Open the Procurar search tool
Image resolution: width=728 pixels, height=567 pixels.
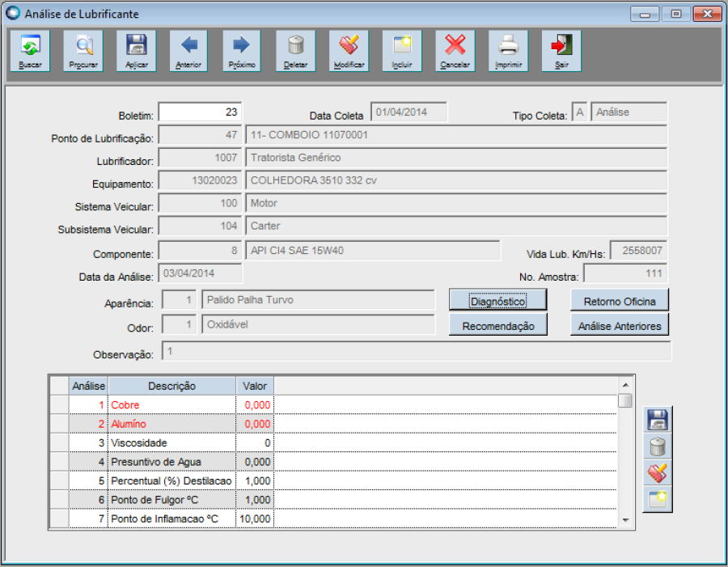[83, 51]
